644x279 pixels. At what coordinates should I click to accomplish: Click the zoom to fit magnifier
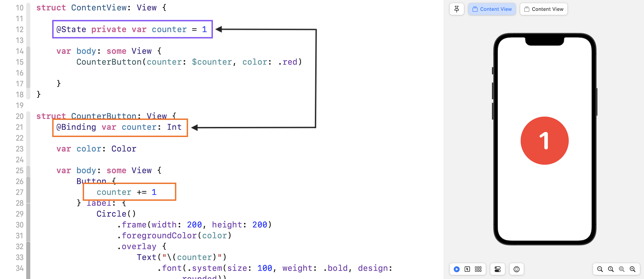coord(622,269)
